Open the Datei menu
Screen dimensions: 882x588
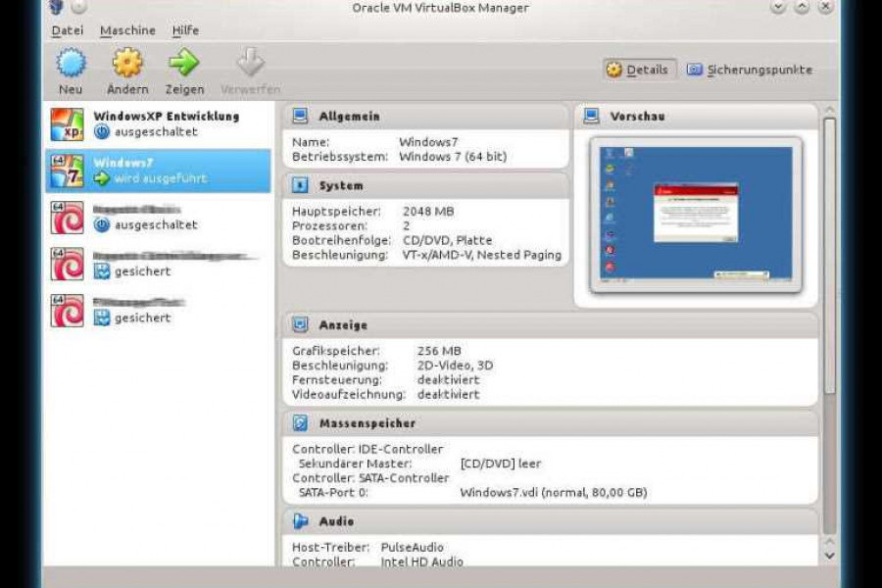point(68,30)
